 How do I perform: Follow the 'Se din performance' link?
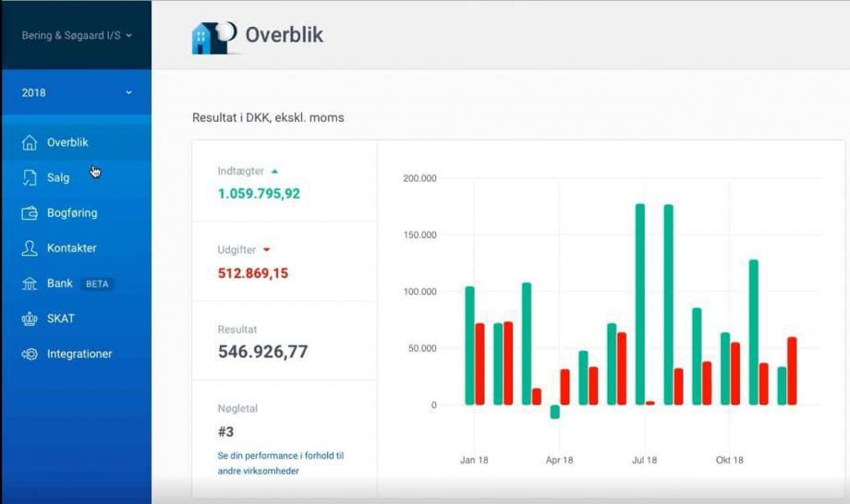coord(280,462)
